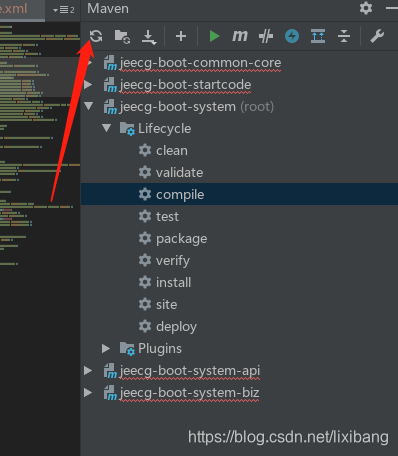Expand the Plugins folder
The image size is (398, 456).
point(106,348)
